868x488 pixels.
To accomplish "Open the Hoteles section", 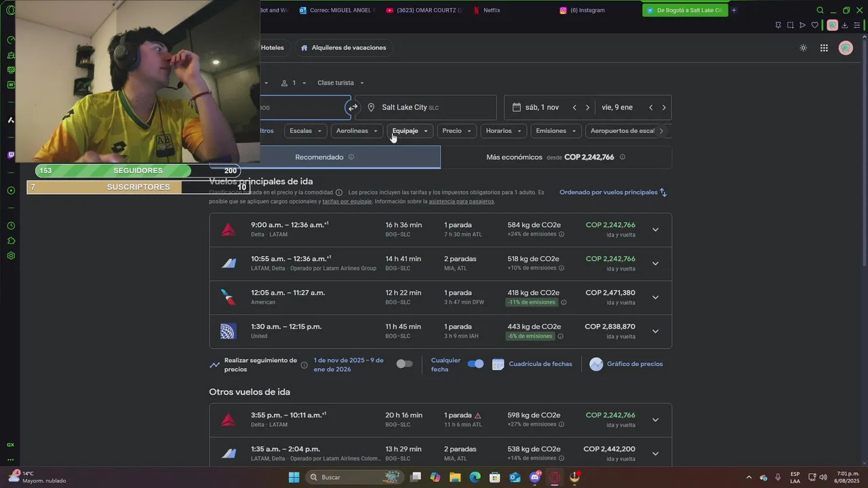I will point(273,48).
